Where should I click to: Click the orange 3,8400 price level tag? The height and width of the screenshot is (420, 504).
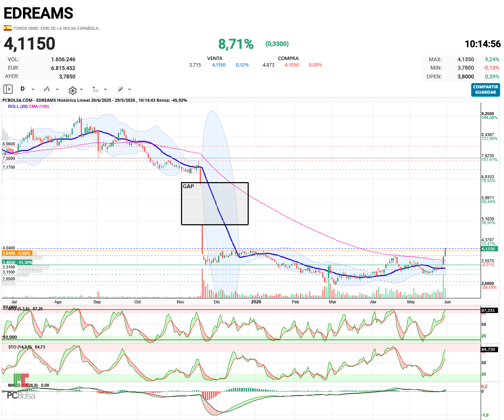17,253
